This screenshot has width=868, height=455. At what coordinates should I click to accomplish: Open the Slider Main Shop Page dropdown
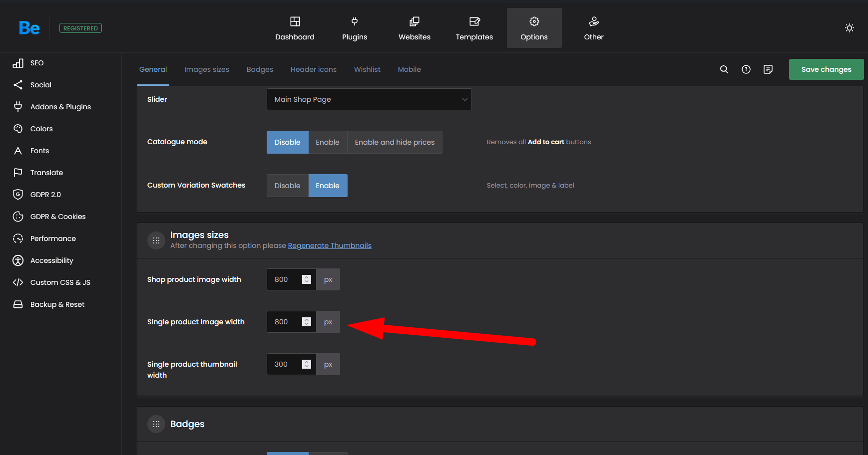369,99
